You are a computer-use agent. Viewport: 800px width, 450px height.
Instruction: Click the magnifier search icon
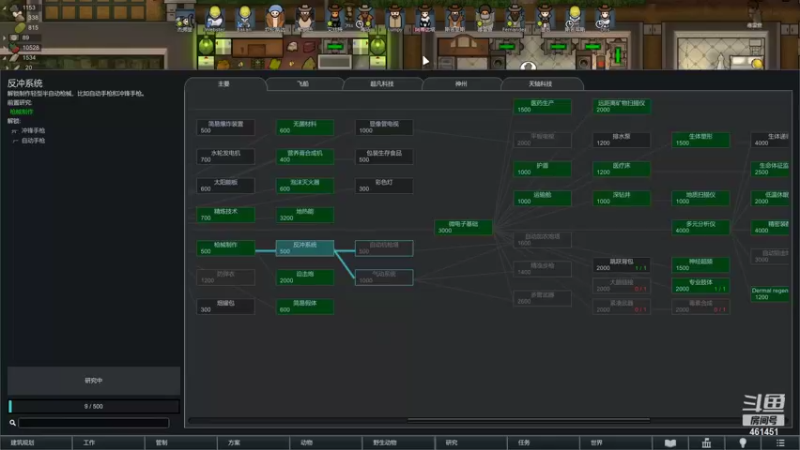coord(12,422)
